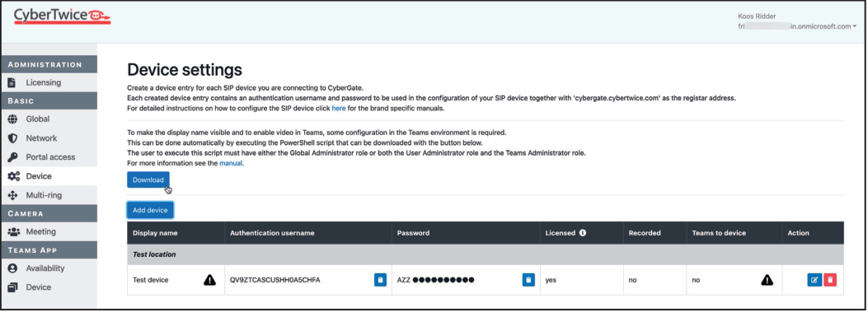The image size is (868, 312).
Task: Open the Koos Ridder account dropdown
Action: 797,21
